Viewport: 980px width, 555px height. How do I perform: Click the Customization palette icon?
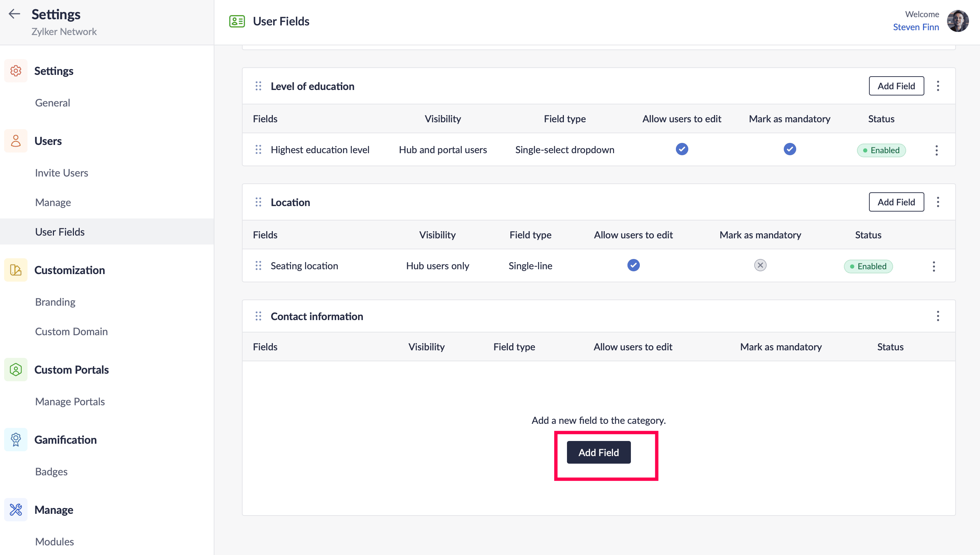click(x=15, y=270)
